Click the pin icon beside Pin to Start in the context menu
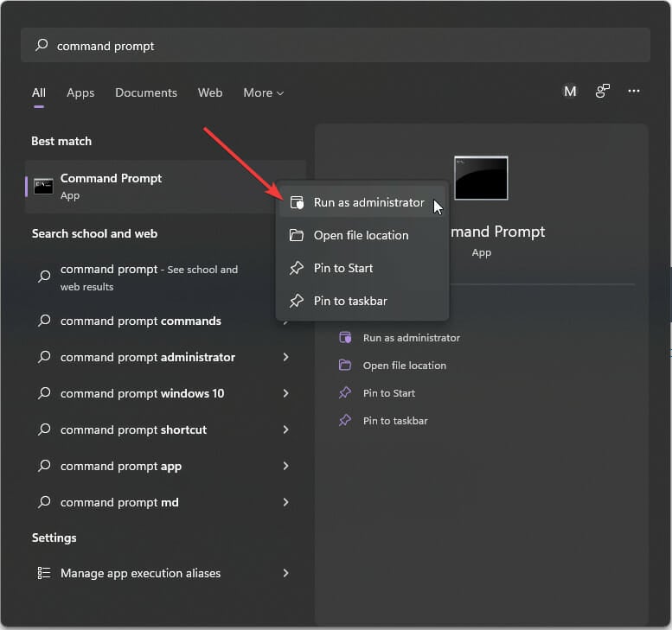Screen dimensions: 672x630 point(297,269)
